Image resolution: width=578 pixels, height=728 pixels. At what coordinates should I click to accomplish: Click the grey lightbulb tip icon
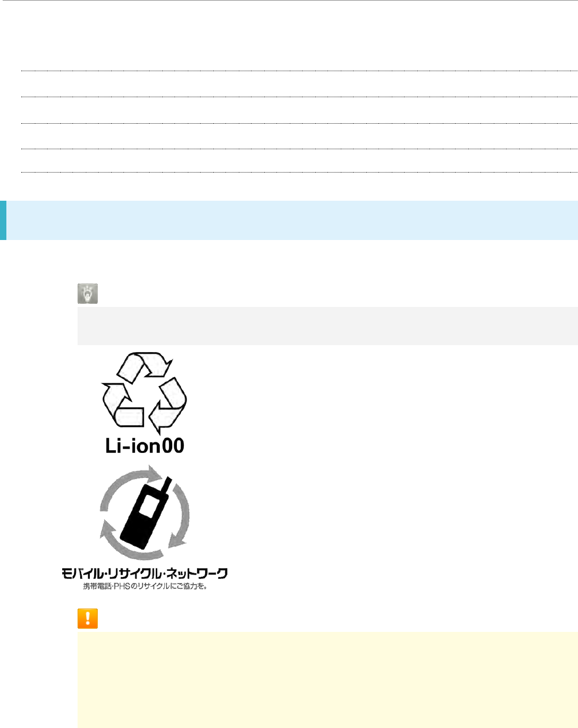coord(88,294)
